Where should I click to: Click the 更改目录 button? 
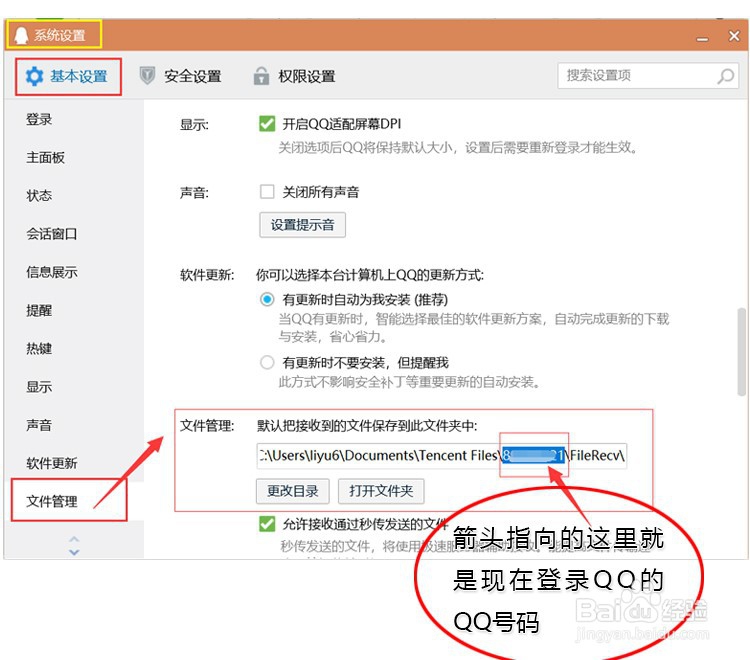[293, 491]
